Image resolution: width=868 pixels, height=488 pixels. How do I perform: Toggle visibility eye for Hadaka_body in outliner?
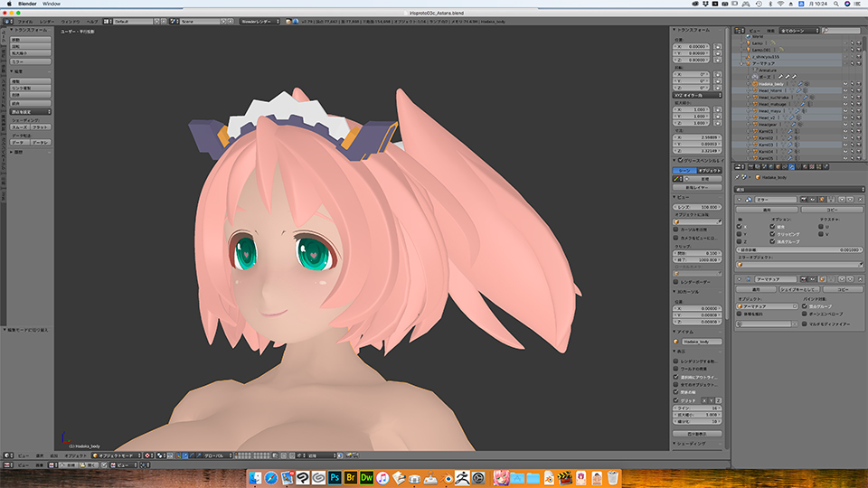(x=846, y=83)
